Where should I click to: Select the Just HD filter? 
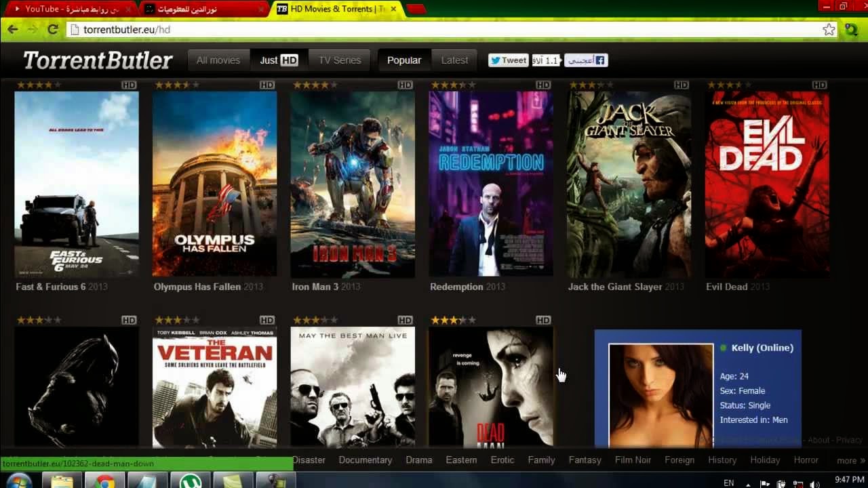click(x=279, y=60)
